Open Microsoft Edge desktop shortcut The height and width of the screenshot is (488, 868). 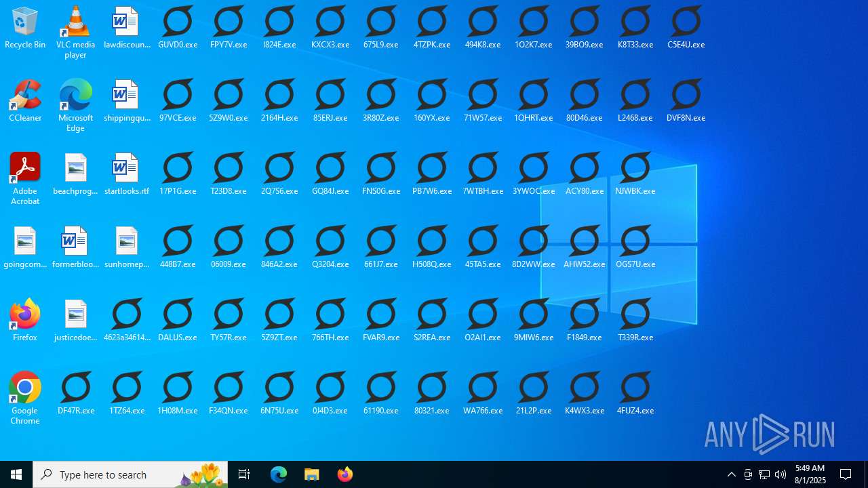coord(75,106)
